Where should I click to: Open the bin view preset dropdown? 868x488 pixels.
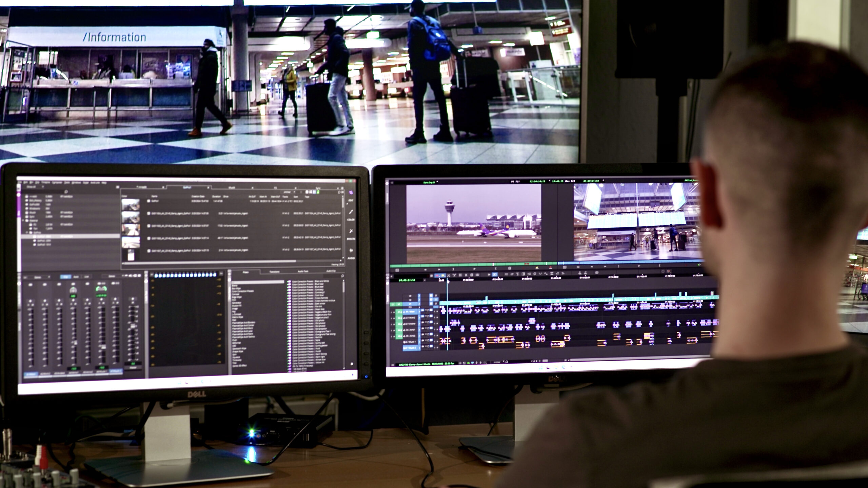click(x=288, y=192)
